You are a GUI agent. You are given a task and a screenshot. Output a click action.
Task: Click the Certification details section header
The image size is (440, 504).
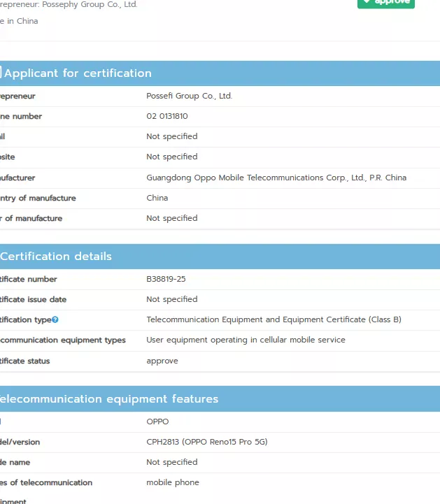56,257
